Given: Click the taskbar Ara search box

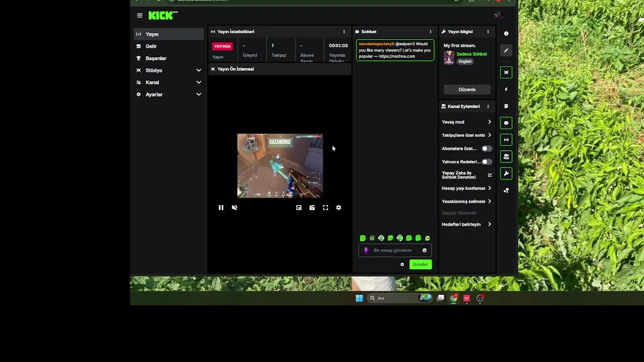Looking at the screenshot, I should [400, 298].
